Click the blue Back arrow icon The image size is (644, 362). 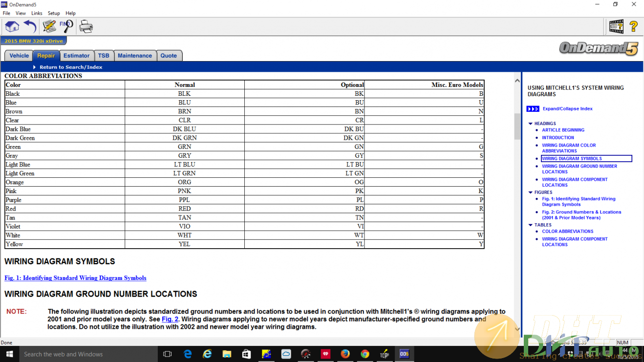30,26
